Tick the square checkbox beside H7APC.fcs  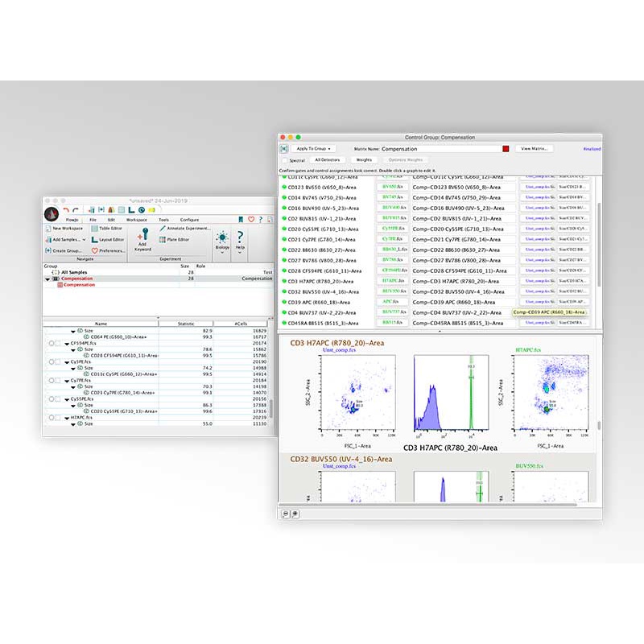coord(58,418)
